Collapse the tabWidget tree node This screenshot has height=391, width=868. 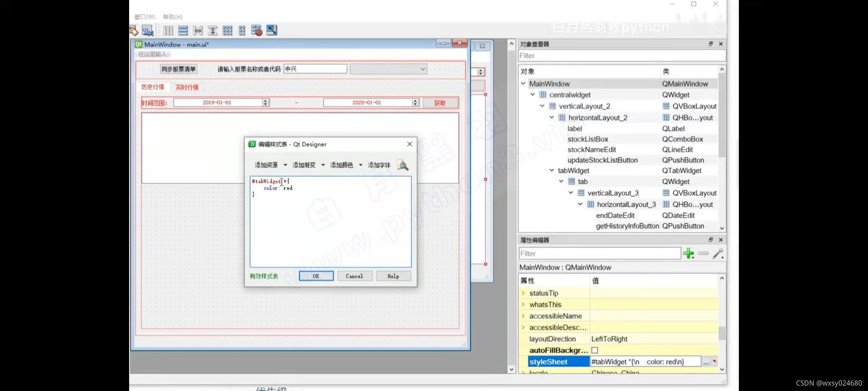552,171
